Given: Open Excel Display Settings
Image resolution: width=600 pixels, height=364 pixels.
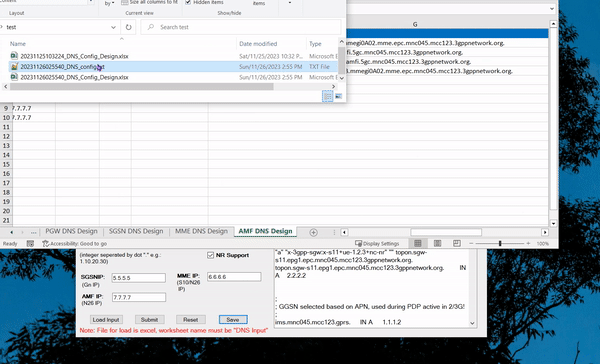Looking at the screenshot, I should tap(377, 243).
